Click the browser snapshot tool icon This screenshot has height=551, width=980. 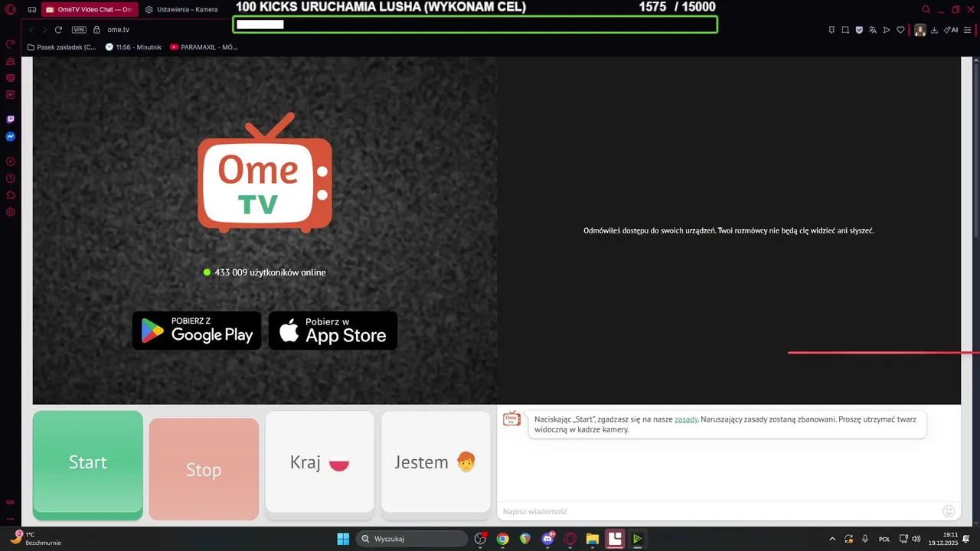point(845,30)
